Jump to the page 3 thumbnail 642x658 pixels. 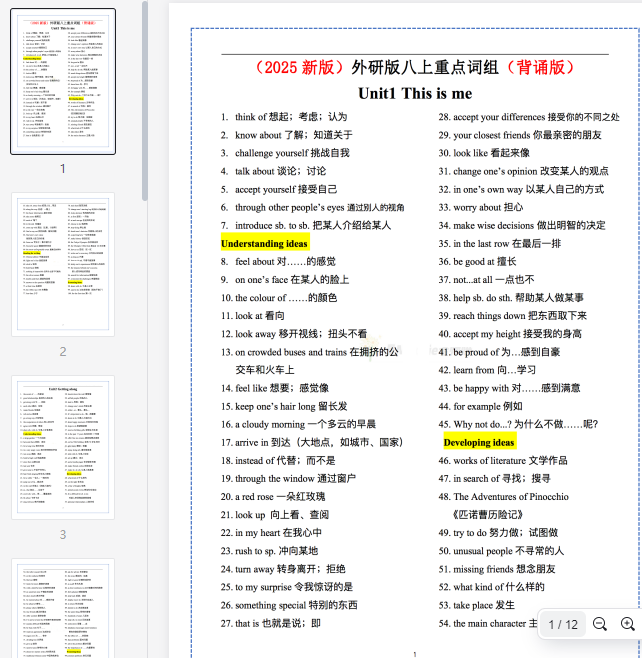click(x=62, y=447)
